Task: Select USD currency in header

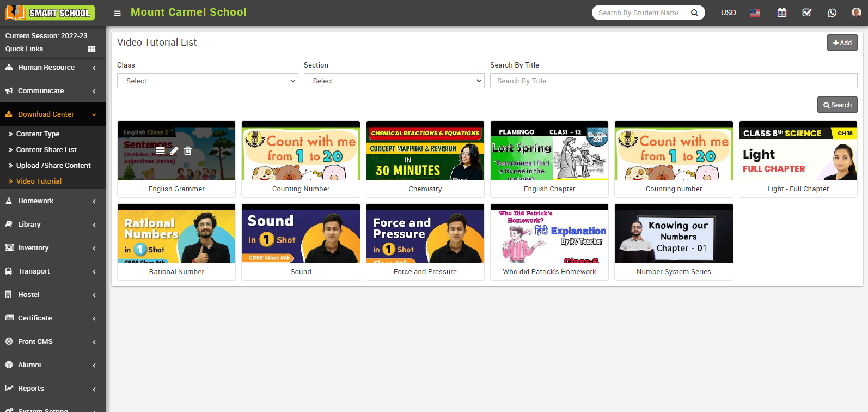Action: pos(728,13)
